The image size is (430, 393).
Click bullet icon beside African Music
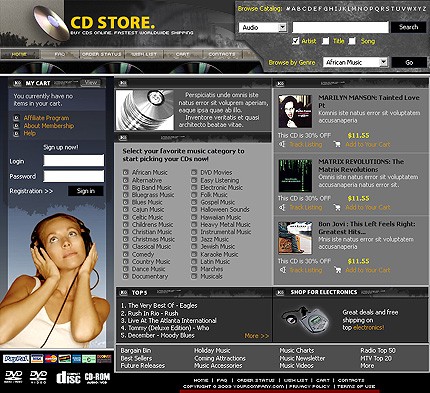126,172
